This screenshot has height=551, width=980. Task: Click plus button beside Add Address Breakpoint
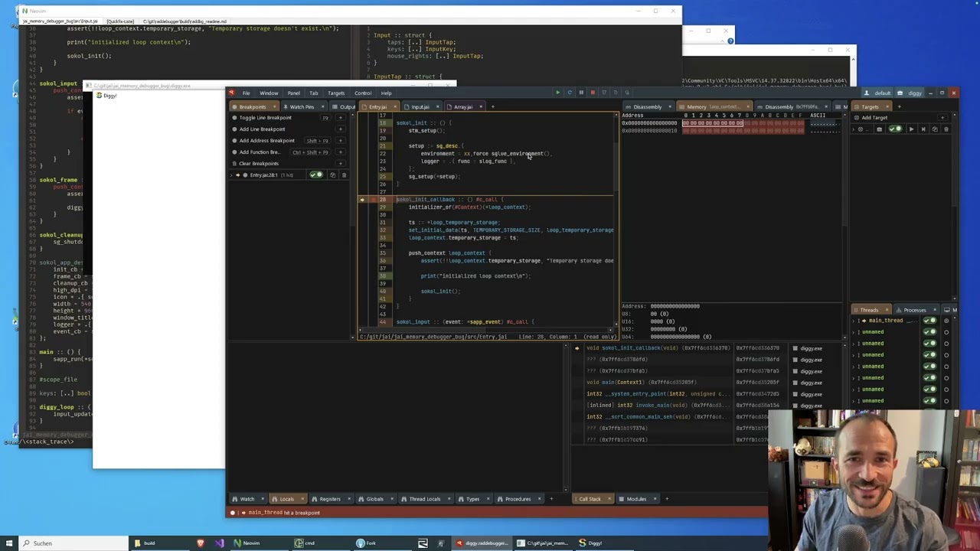pyautogui.click(x=341, y=141)
